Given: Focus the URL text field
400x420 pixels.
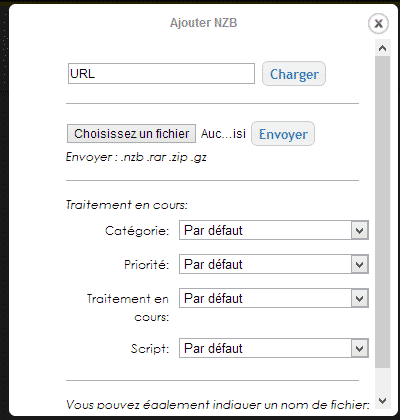Looking at the screenshot, I should coord(161,74).
